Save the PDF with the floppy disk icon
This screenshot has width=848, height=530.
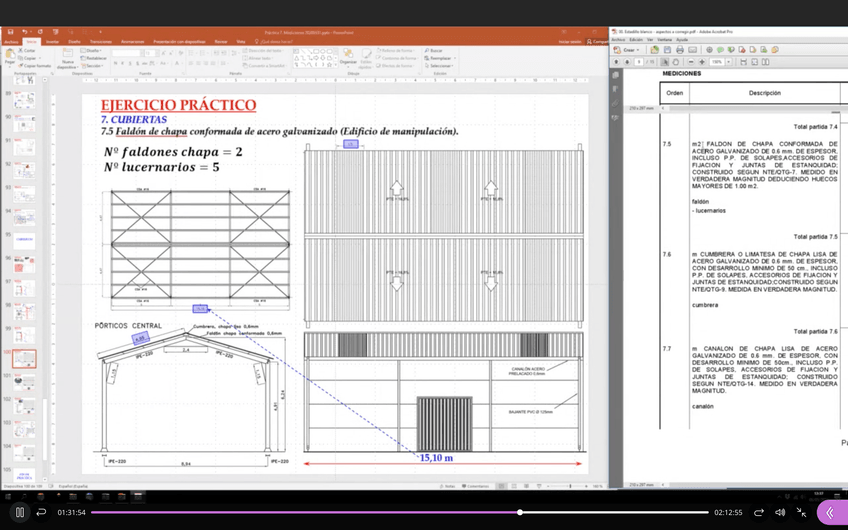tap(667, 49)
